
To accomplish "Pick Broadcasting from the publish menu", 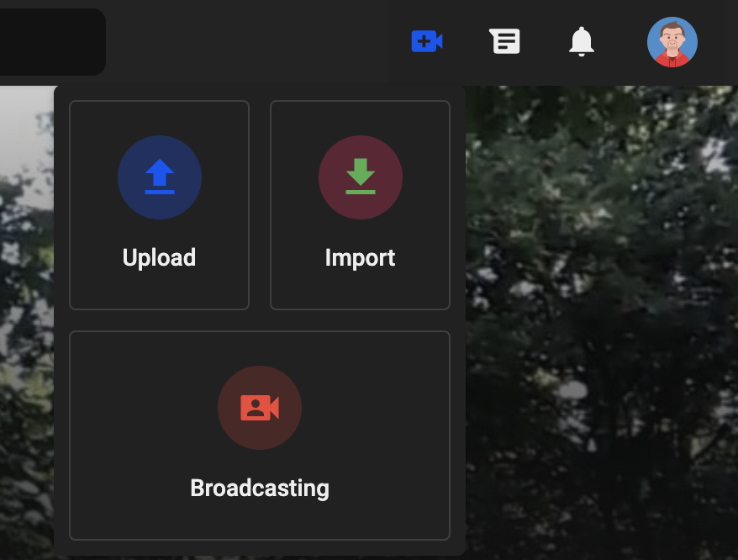I will (x=260, y=436).
